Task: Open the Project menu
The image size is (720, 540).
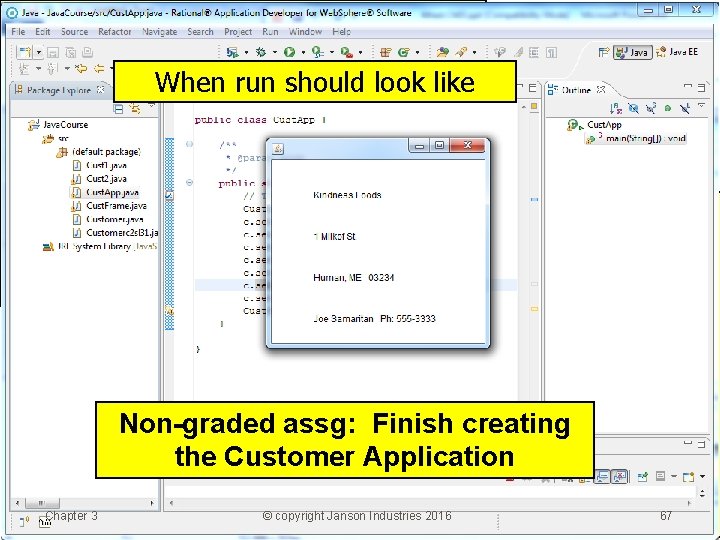Action: click(x=238, y=32)
